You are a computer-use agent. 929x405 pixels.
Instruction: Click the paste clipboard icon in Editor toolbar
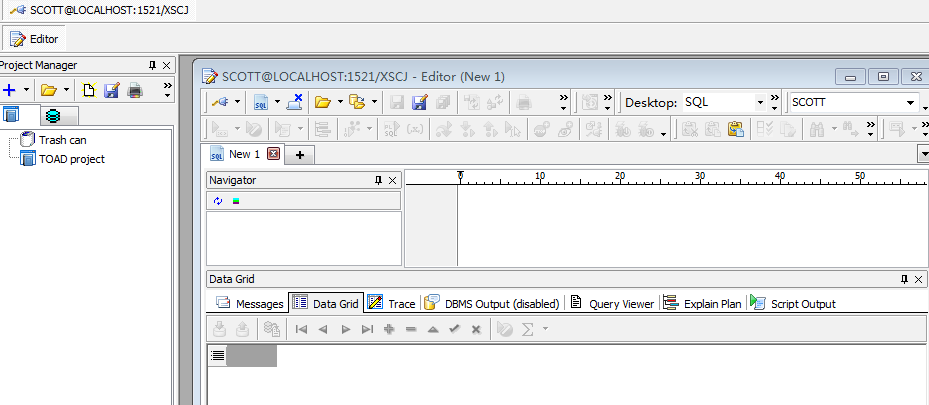coord(735,129)
